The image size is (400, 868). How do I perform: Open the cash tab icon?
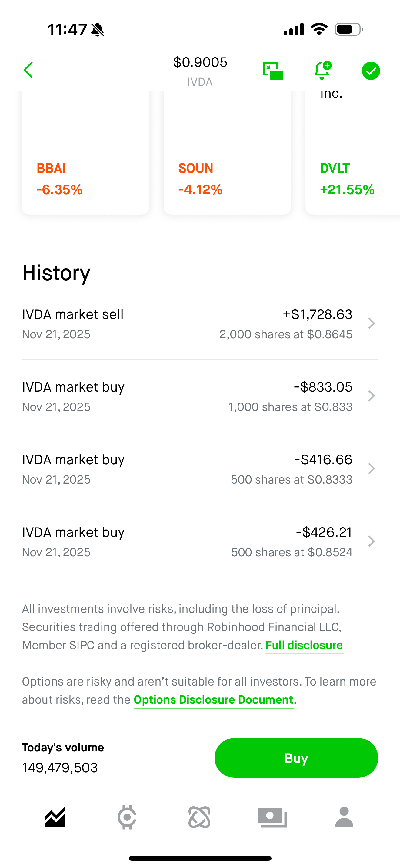(x=272, y=817)
